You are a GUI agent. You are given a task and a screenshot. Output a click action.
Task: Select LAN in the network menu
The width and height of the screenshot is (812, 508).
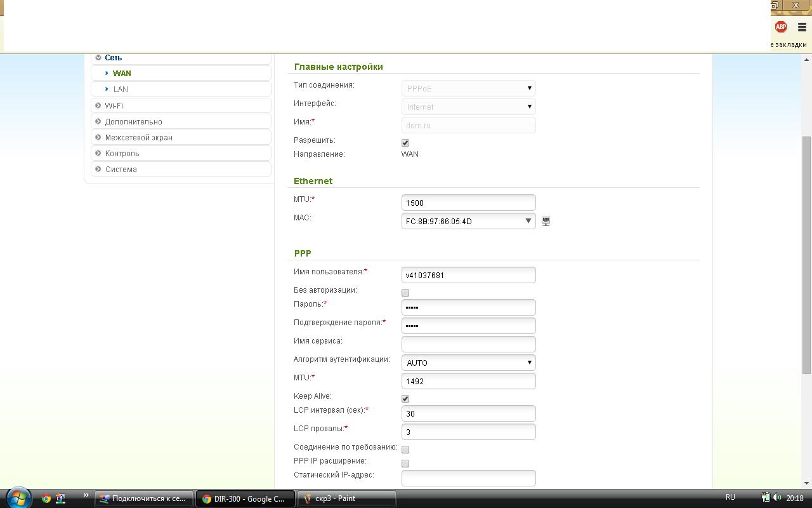pos(121,90)
